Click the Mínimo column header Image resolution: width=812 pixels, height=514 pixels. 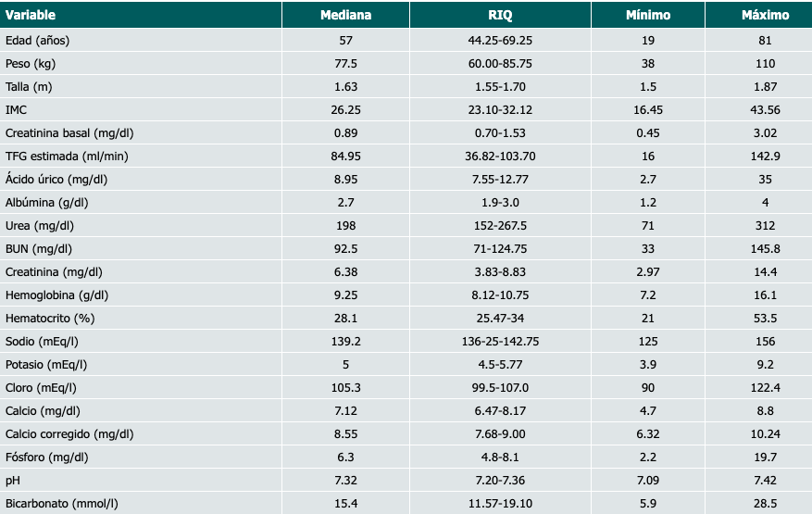click(647, 16)
